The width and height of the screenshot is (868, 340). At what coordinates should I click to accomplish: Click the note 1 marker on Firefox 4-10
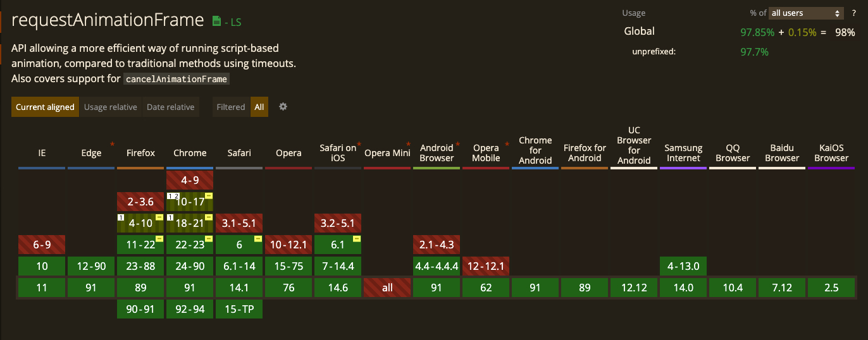pyautogui.click(x=120, y=217)
